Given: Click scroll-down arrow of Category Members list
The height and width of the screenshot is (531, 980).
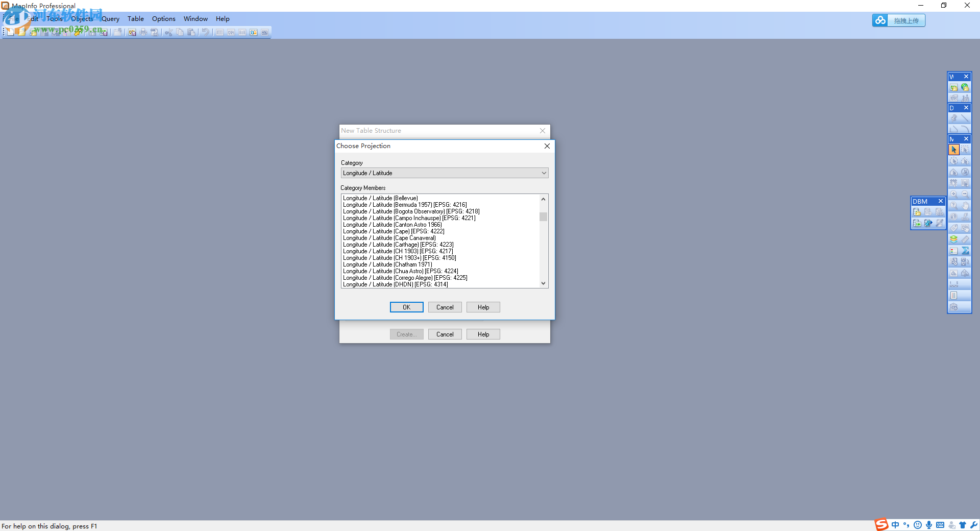Looking at the screenshot, I should (543, 283).
